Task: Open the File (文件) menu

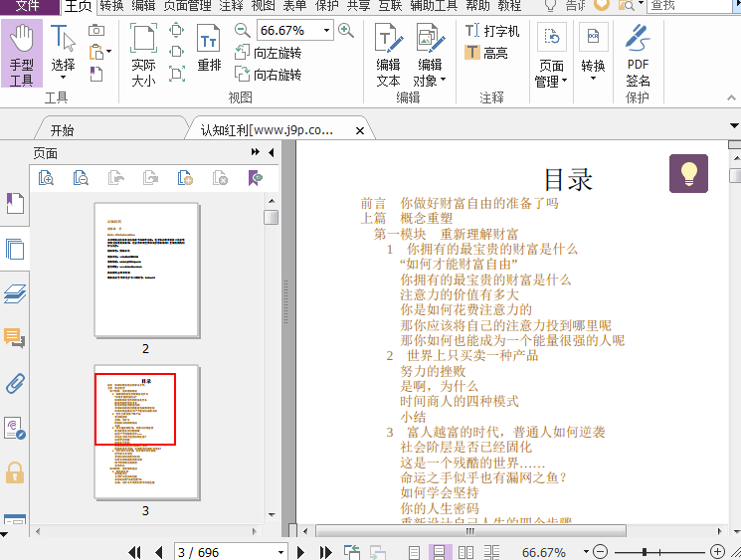Action: pyautogui.click(x=29, y=6)
